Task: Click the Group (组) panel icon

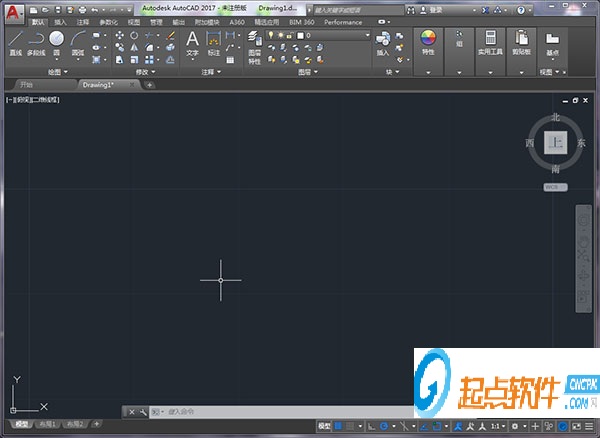Action: click(x=459, y=39)
